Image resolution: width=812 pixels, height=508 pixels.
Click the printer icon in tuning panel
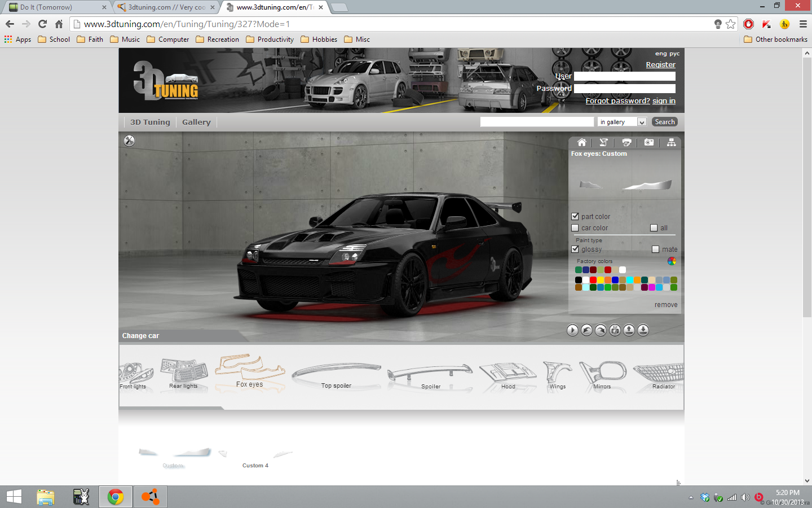(626, 142)
